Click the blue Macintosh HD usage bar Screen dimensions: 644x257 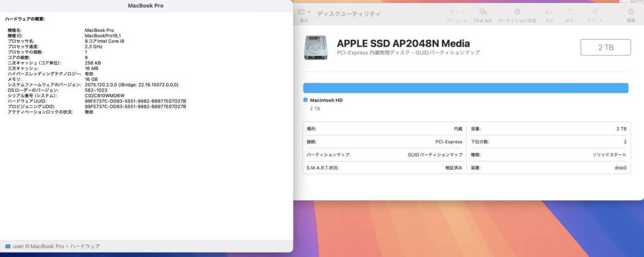(466, 88)
